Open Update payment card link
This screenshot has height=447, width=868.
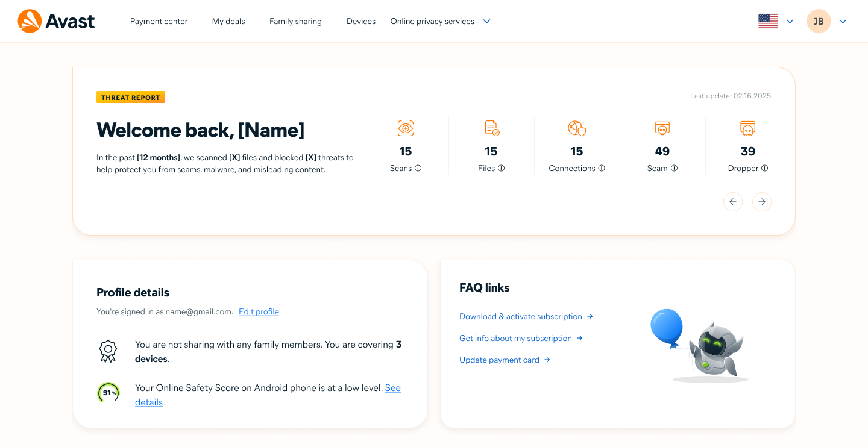pyautogui.click(x=505, y=360)
